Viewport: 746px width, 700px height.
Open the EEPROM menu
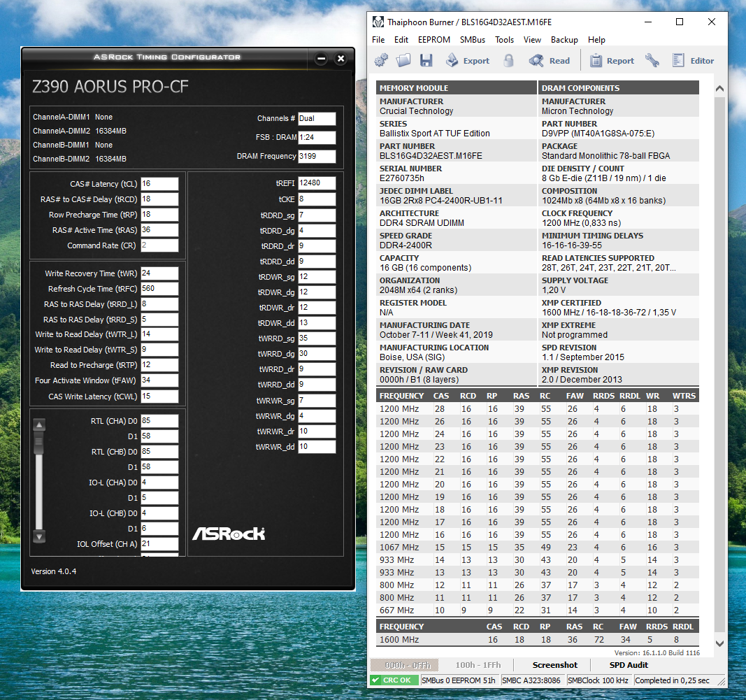click(x=433, y=40)
